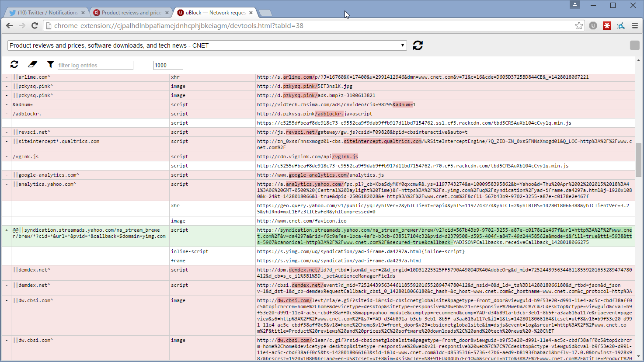This screenshot has height=362, width=644.
Task: Open the uBlock extension icon in Chrome's toolbar
Action: 593,26
